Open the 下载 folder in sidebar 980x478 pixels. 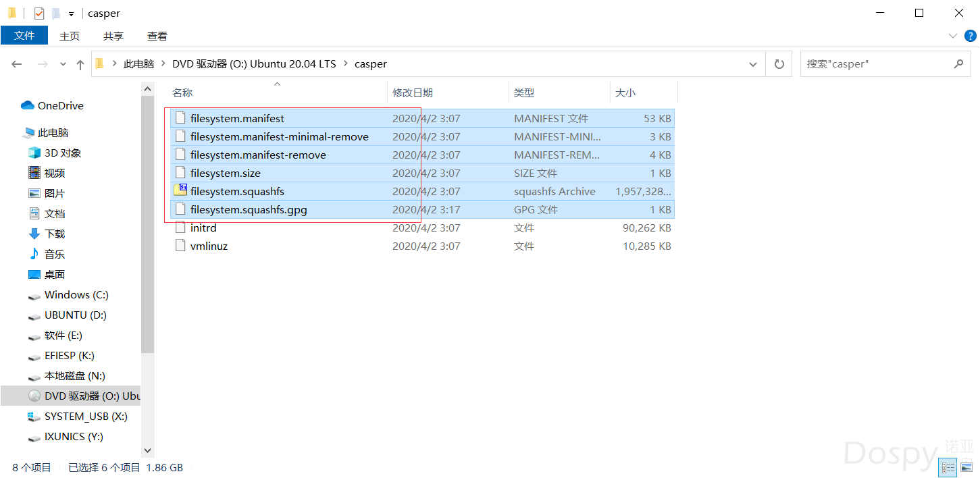click(x=55, y=234)
